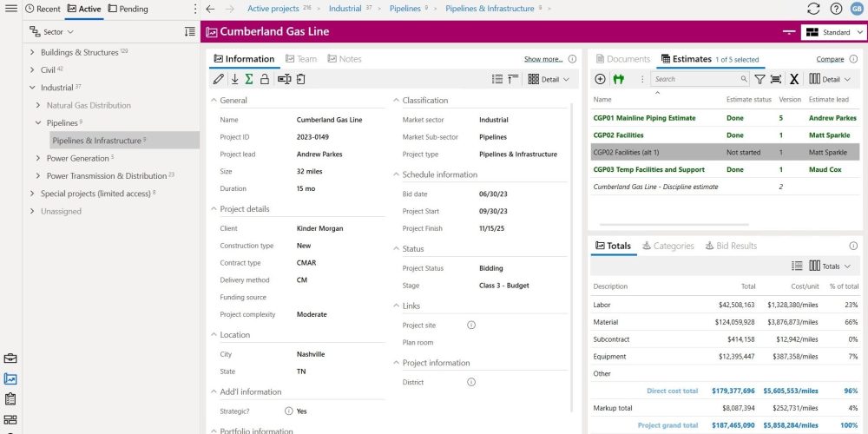The width and height of the screenshot is (868, 434).
Task: Open the clipboard icon in left sidebar
Action: click(x=10, y=399)
